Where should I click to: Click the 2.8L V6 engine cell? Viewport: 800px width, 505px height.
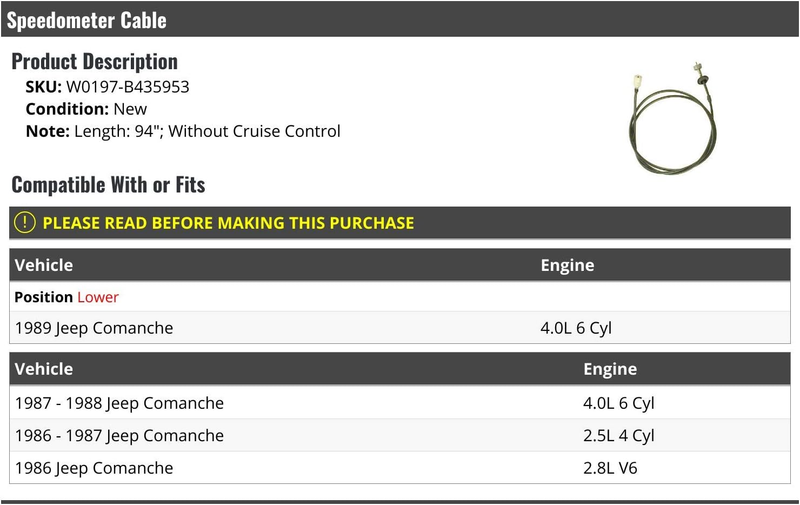click(x=610, y=468)
